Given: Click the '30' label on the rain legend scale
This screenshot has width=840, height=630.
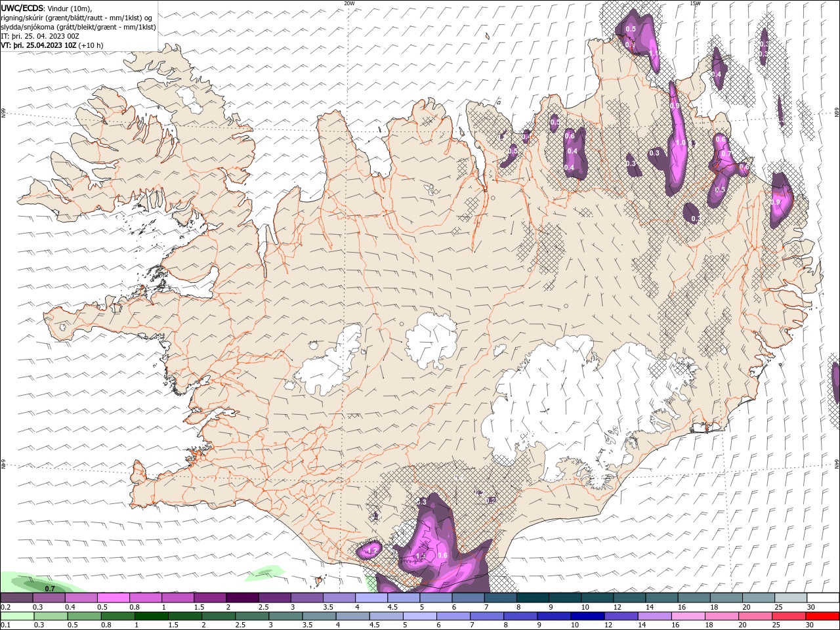Looking at the screenshot, I should (x=811, y=625).
